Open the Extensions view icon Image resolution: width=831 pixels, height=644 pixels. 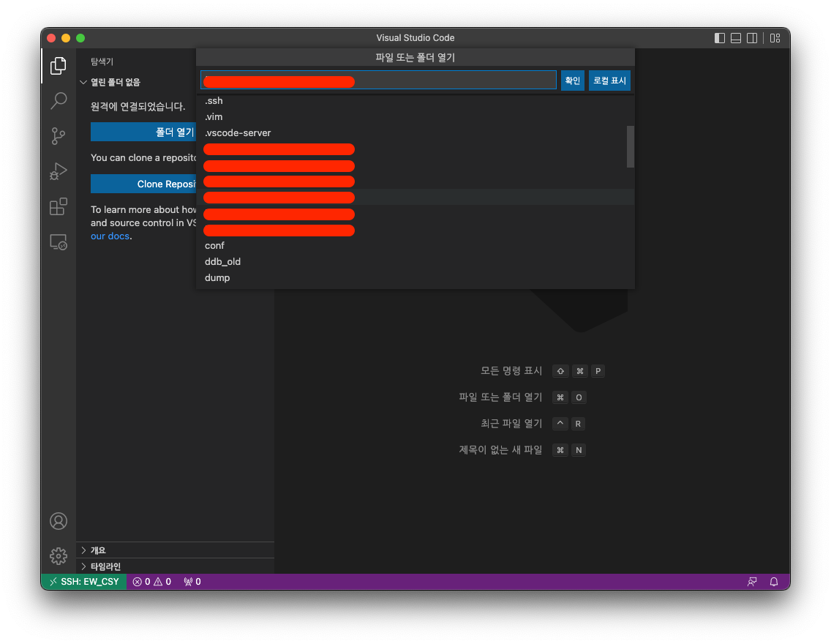coord(59,206)
